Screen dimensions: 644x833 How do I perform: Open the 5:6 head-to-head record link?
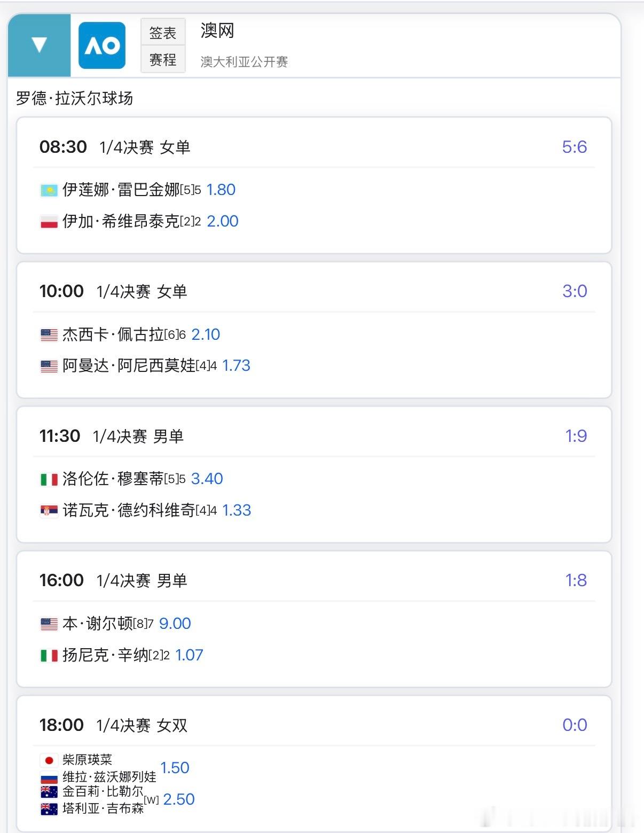[574, 147]
